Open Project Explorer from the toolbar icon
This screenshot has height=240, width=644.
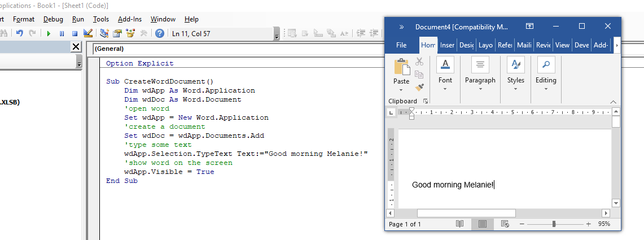pos(104,33)
